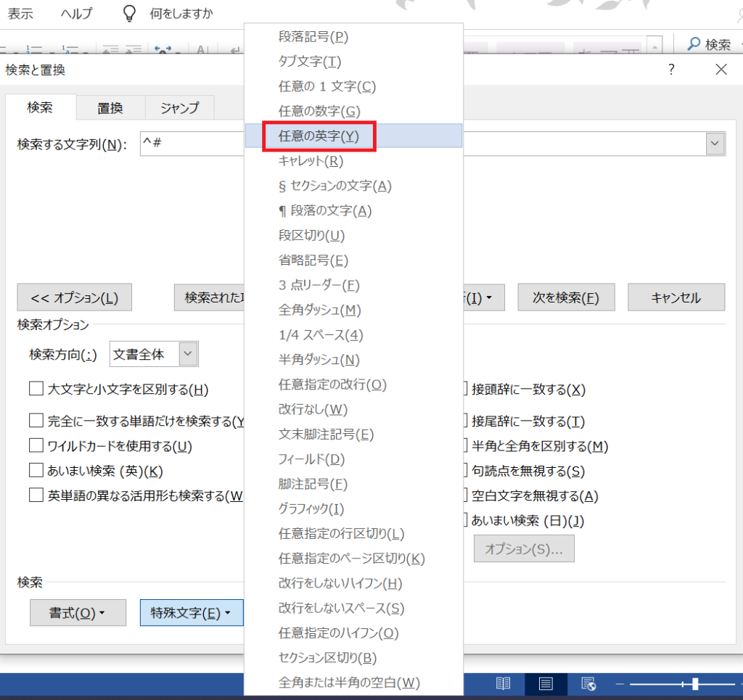This screenshot has height=700, width=743.
Task: Click the zoom out minus icon
Action: click(620, 683)
